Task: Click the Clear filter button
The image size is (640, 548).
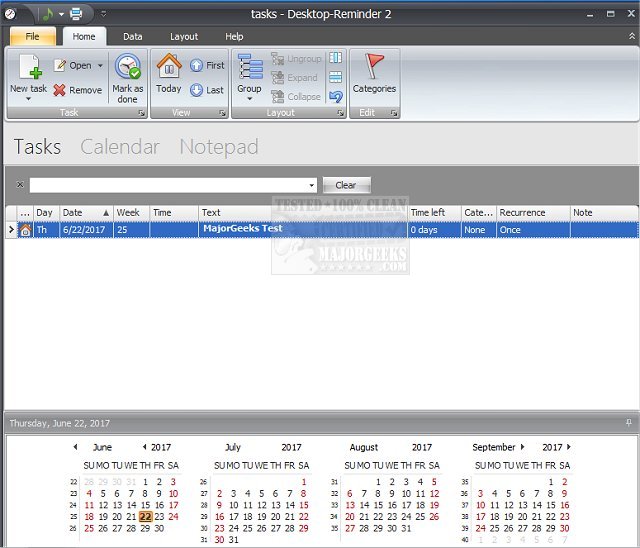Action: pyautogui.click(x=347, y=185)
